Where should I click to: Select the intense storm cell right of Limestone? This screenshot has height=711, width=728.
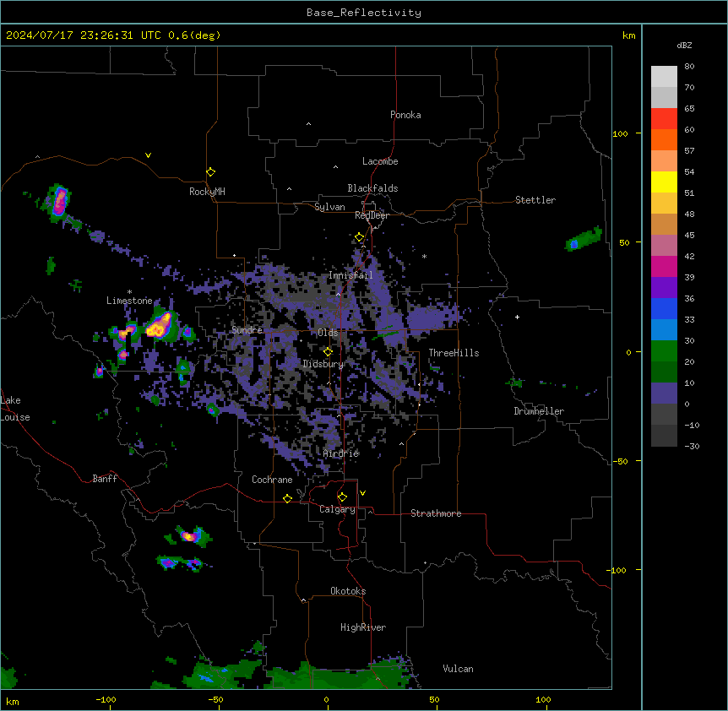click(160, 324)
